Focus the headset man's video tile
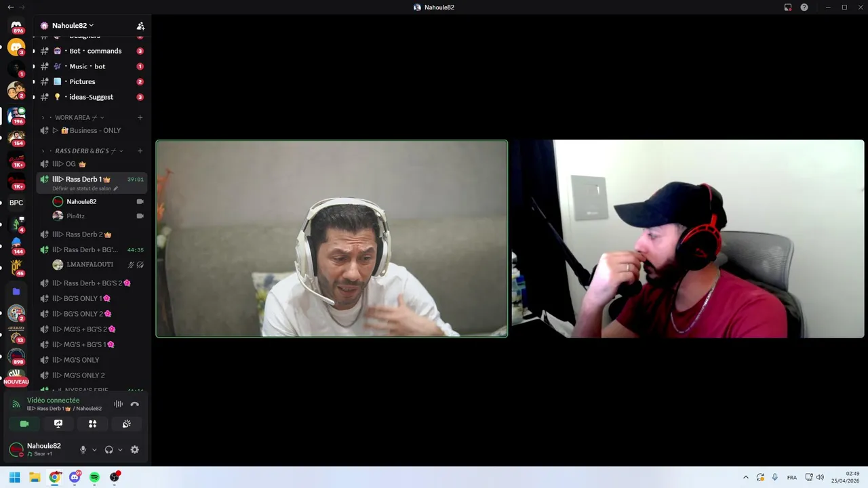The height and width of the screenshot is (488, 868). coord(332,239)
